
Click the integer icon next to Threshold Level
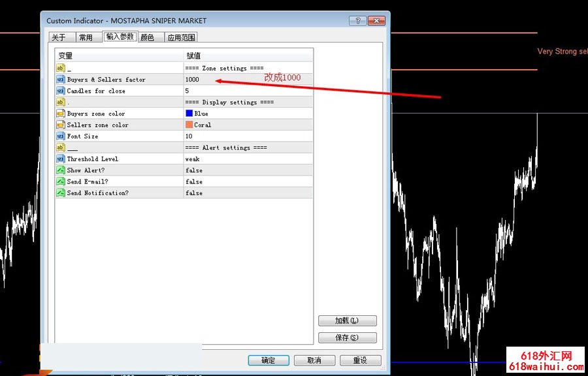click(60, 159)
